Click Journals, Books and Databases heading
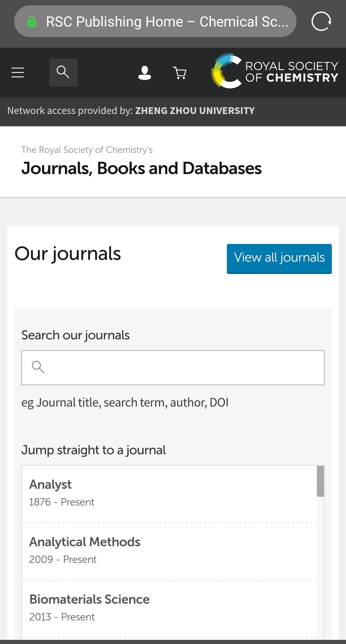This screenshot has height=644, width=346. point(142,169)
